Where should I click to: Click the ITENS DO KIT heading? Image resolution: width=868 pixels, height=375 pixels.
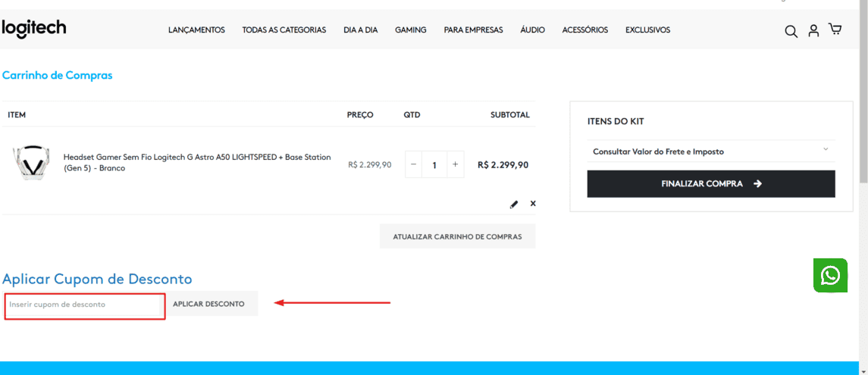616,121
